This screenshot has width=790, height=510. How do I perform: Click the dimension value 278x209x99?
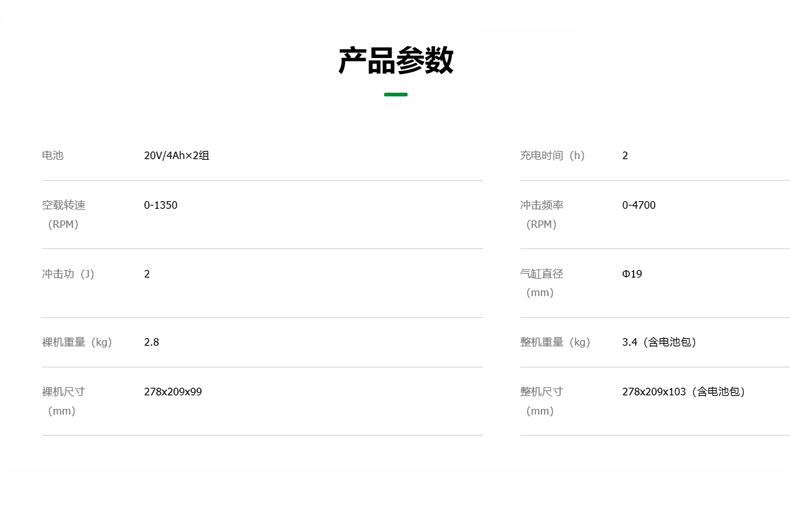pyautogui.click(x=172, y=392)
